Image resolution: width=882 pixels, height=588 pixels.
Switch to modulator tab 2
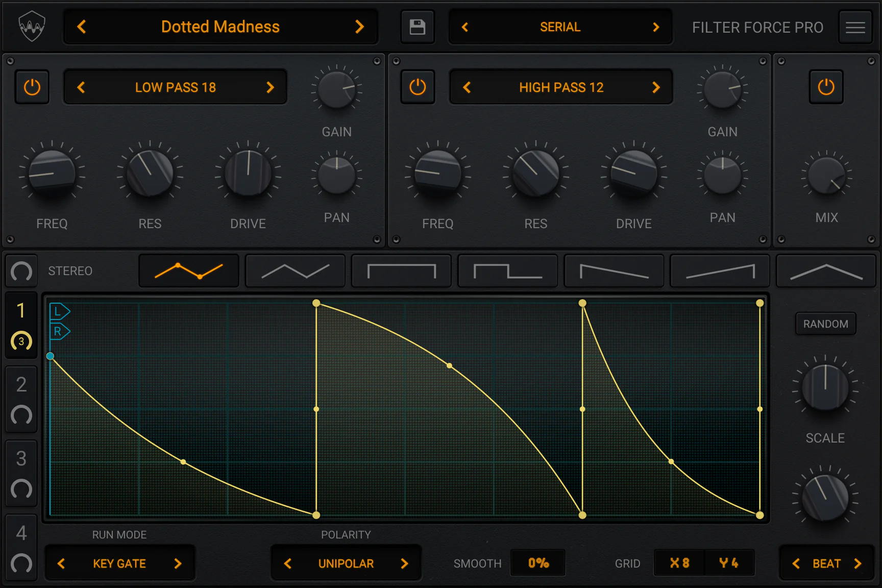tap(21, 399)
